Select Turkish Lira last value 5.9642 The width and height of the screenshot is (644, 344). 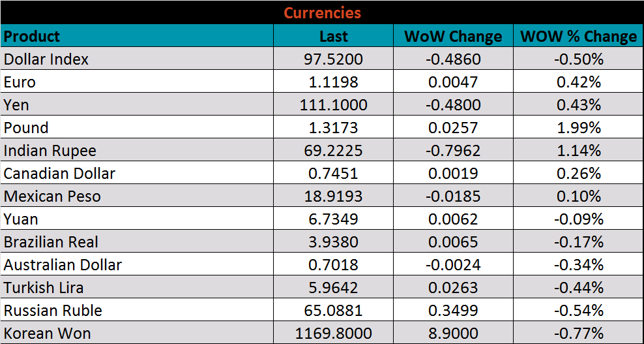pos(333,288)
